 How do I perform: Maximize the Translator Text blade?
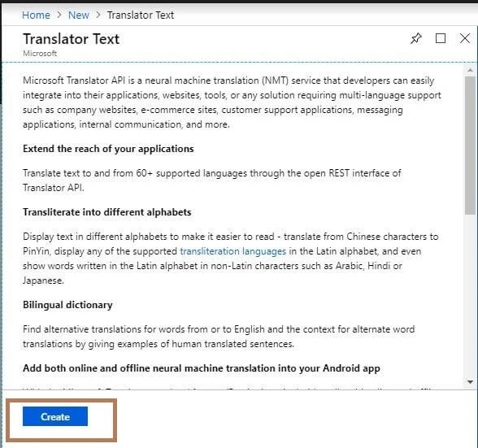[x=441, y=38]
